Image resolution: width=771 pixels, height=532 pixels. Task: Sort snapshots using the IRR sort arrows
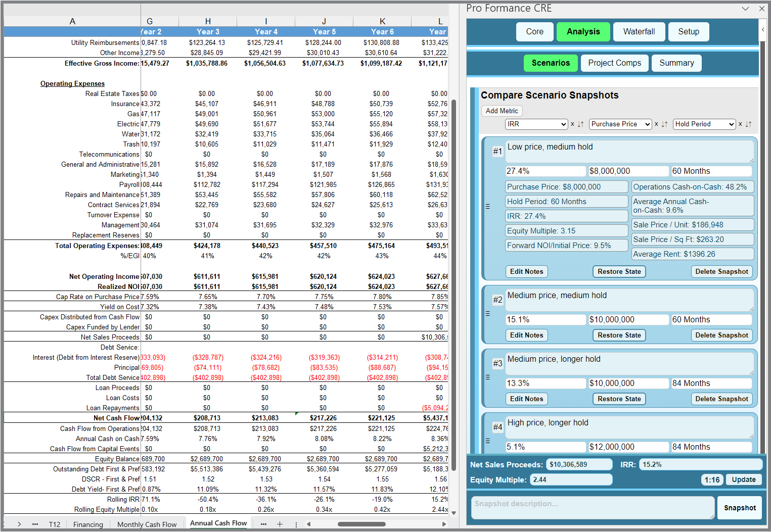coord(579,124)
